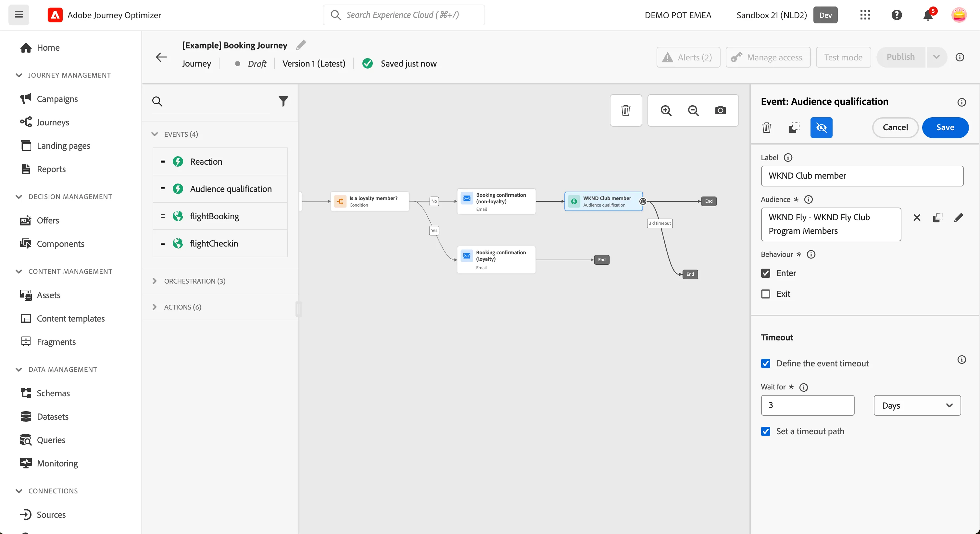Open the Days unit dropdown

pos(917,405)
